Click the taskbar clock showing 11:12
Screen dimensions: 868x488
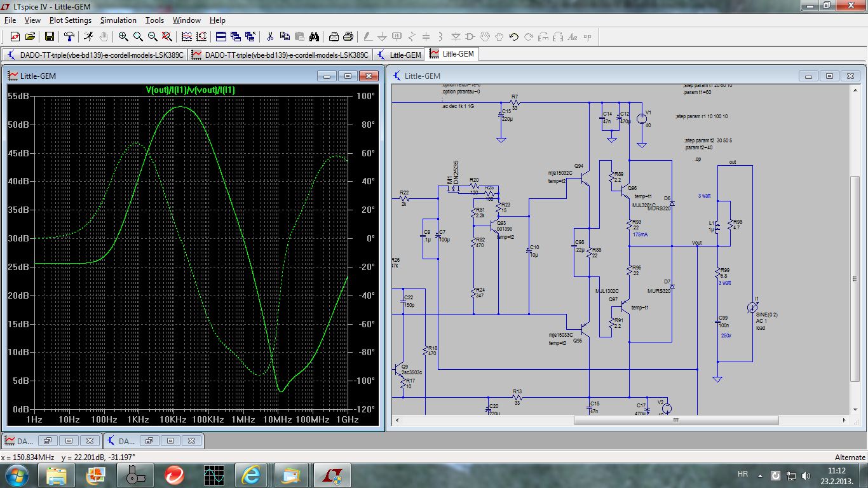(x=837, y=470)
